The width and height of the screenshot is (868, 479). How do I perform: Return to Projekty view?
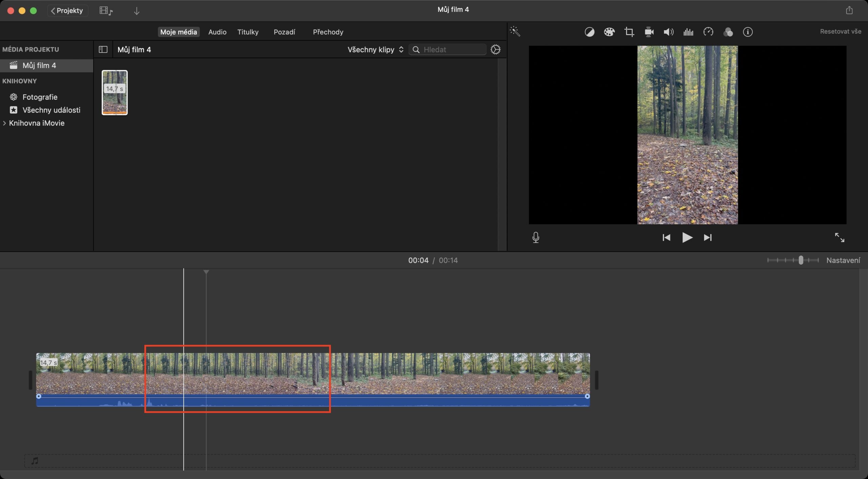[67, 10]
